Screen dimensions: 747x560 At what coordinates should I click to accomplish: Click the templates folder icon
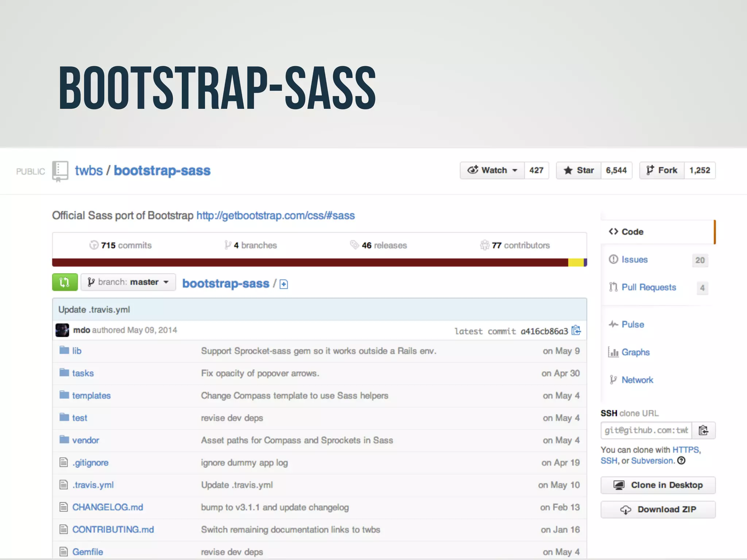64,395
